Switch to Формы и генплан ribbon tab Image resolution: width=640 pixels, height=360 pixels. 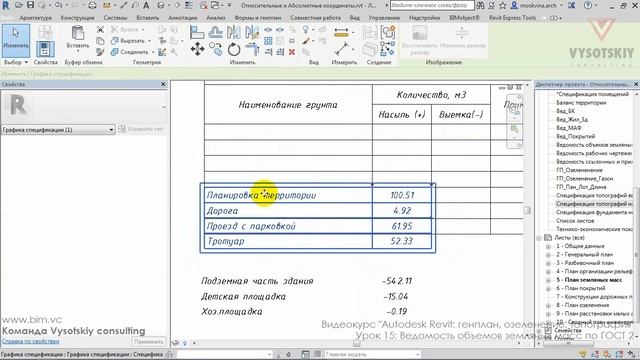pyautogui.click(x=258, y=18)
